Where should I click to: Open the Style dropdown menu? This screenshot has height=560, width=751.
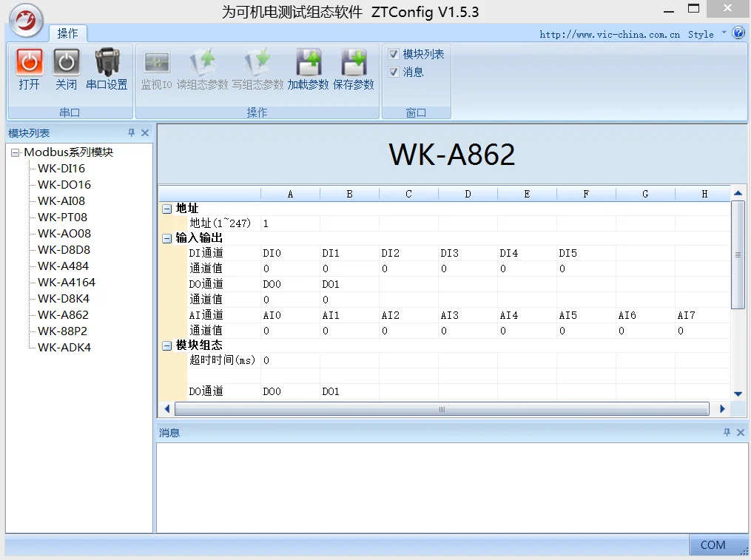[x=707, y=34]
